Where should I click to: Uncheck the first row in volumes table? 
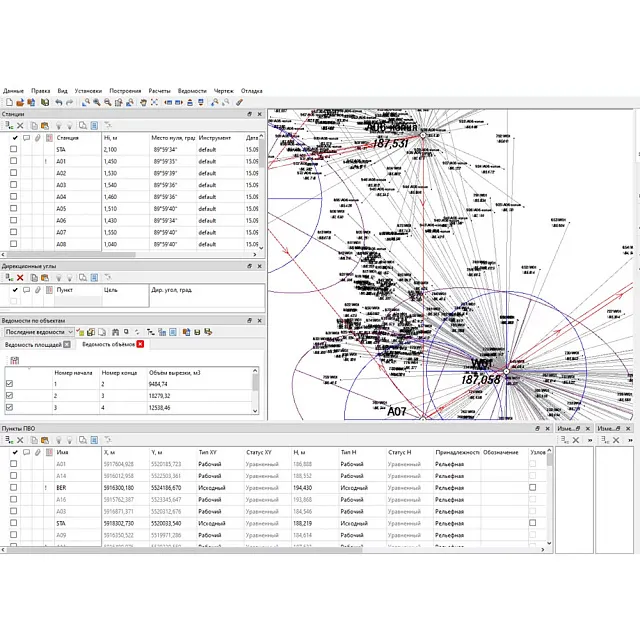(10, 383)
